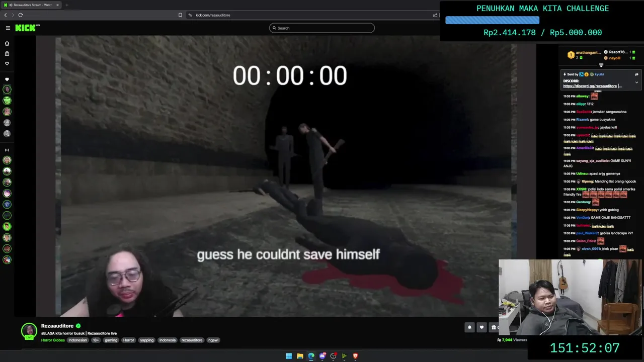Select the gaming tag
This screenshot has width=644, height=362.
(x=111, y=340)
